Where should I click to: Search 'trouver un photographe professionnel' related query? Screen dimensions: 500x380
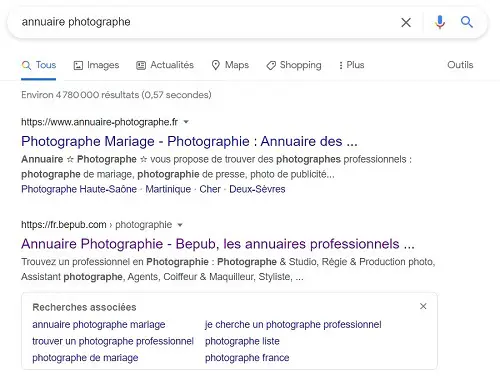113,341
